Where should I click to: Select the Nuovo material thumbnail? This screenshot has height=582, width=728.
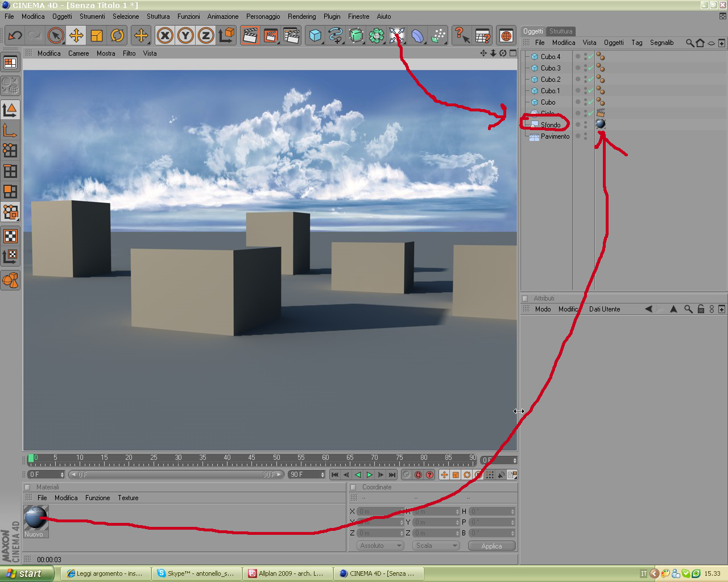point(36,521)
